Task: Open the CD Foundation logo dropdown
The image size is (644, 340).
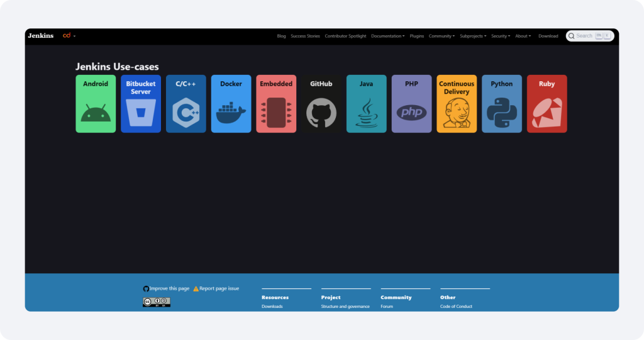Action: coord(69,36)
